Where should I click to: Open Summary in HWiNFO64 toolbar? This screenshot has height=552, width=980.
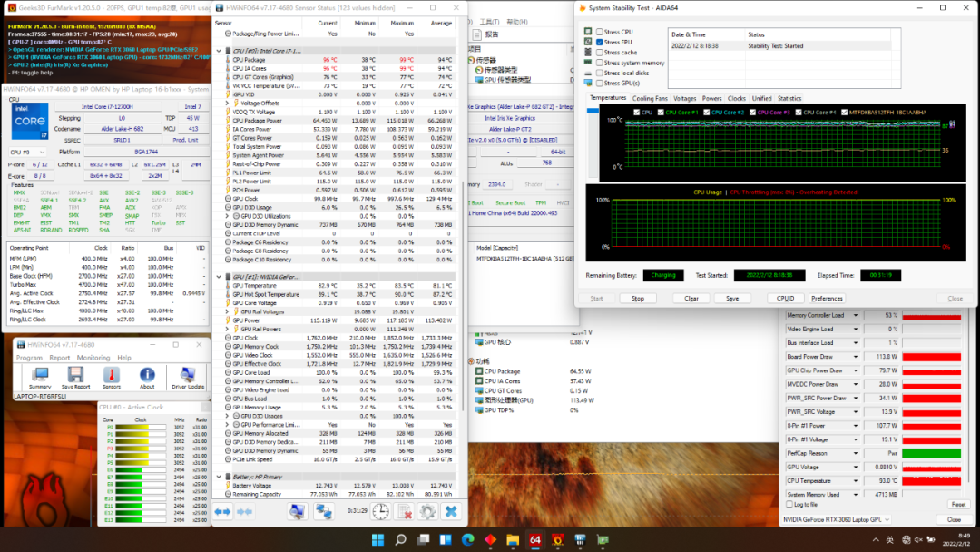pyautogui.click(x=39, y=378)
